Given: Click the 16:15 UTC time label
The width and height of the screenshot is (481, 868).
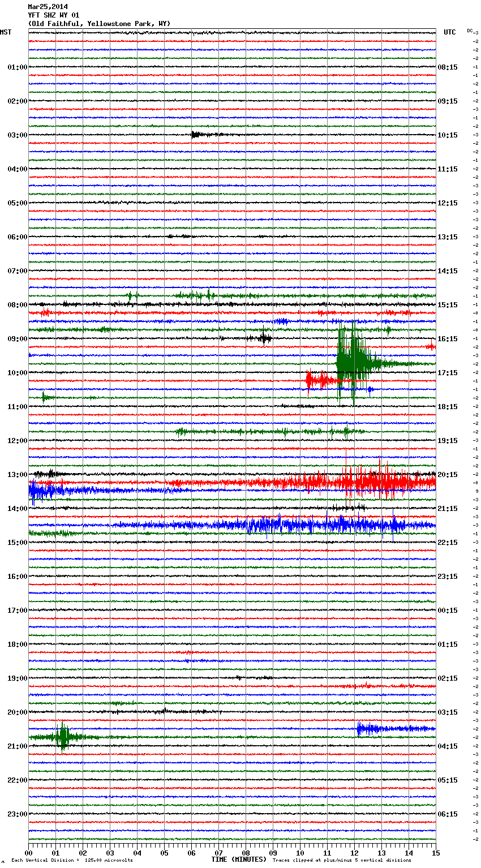Looking at the screenshot, I should click(x=448, y=339).
